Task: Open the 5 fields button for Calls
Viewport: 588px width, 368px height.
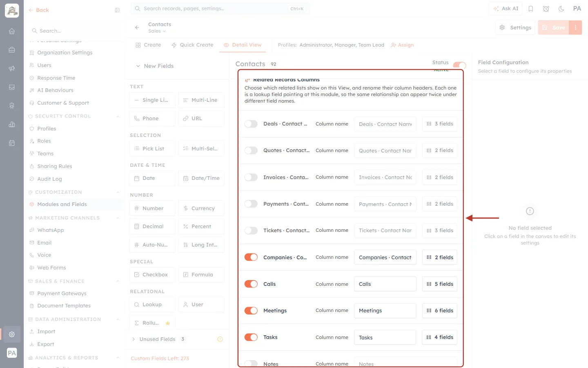Action: (439, 284)
